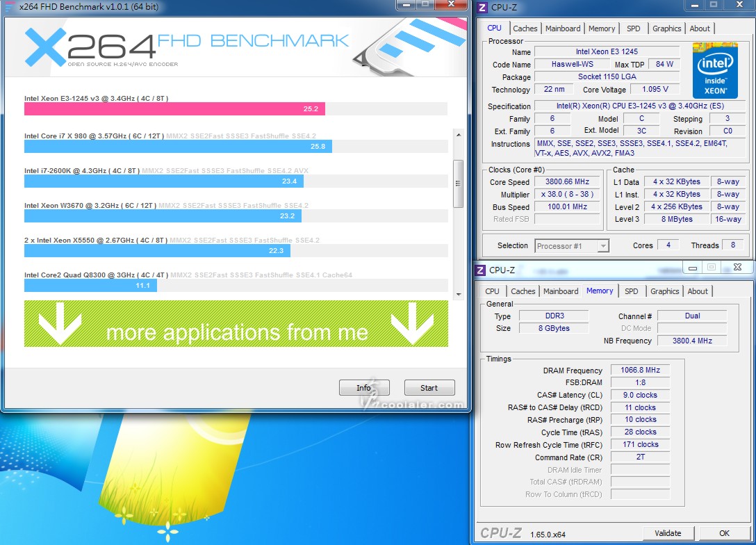Click the tRFC value 171 clocks
The width and height of the screenshot is (756, 545).
point(640,444)
